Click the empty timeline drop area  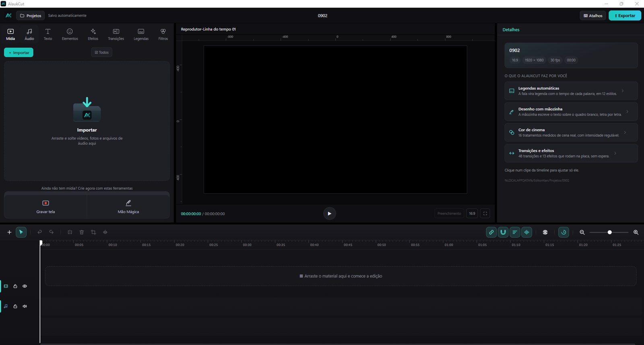point(341,276)
